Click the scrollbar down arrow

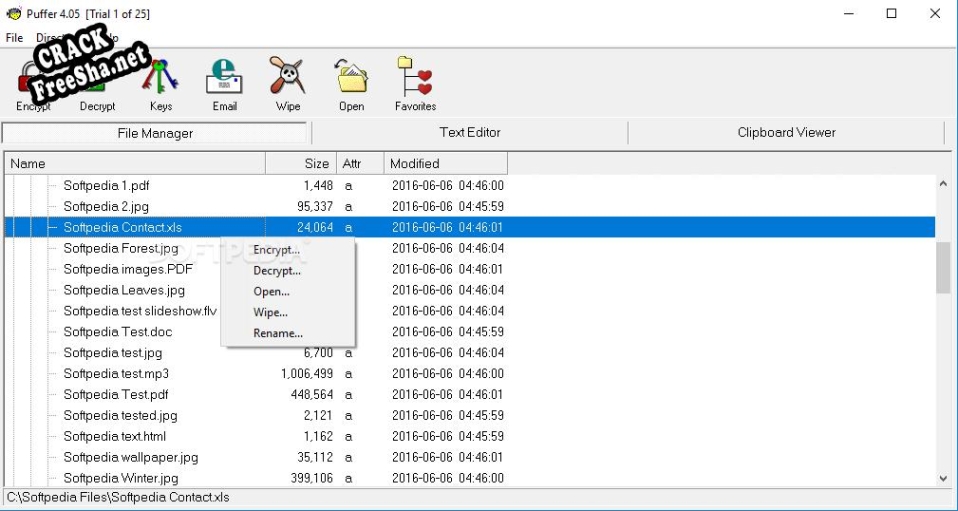coord(943,479)
